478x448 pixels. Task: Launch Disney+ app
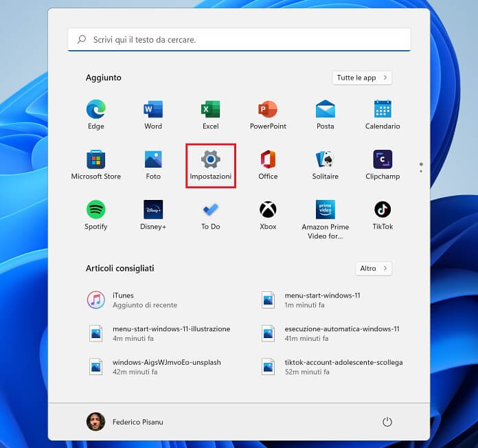(x=153, y=215)
